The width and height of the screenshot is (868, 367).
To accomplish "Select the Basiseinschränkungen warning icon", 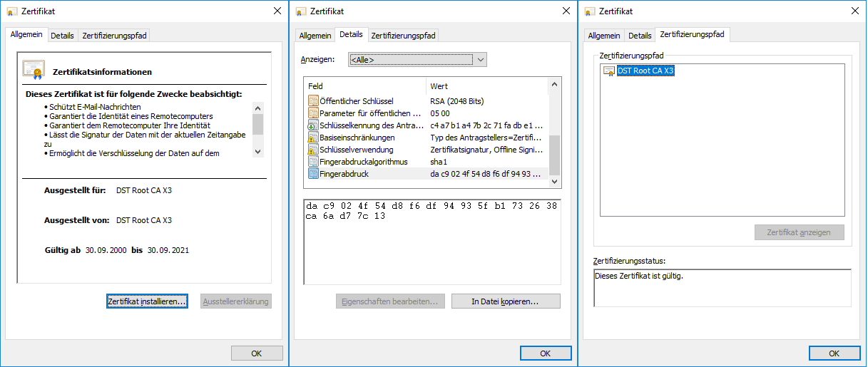I will point(313,138).
